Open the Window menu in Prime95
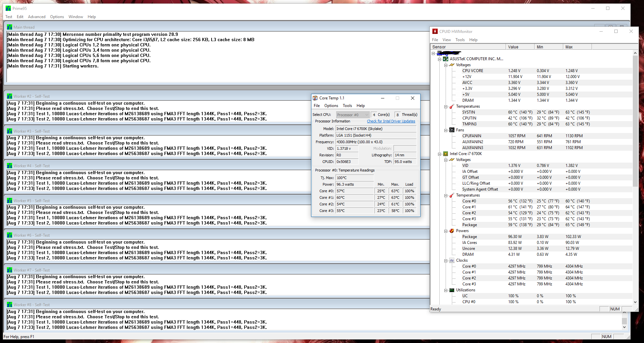Viewport: 644px width, 343px height. 76,17
